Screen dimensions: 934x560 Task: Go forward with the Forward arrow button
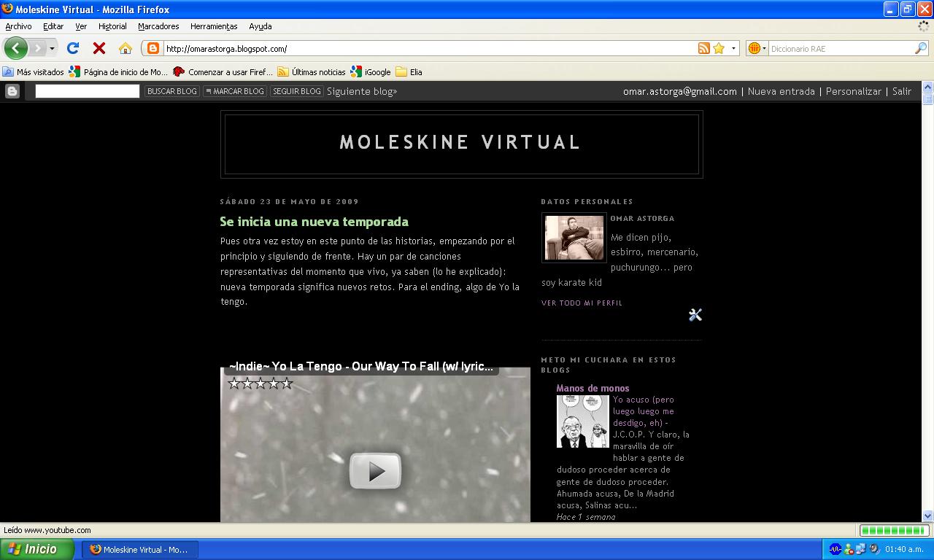coord(37,48)
